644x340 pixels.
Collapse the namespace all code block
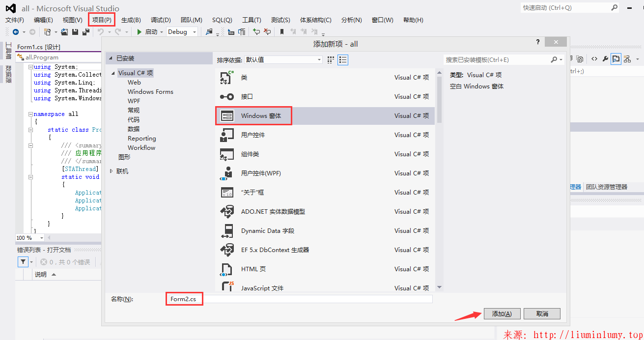coord(30,114)
